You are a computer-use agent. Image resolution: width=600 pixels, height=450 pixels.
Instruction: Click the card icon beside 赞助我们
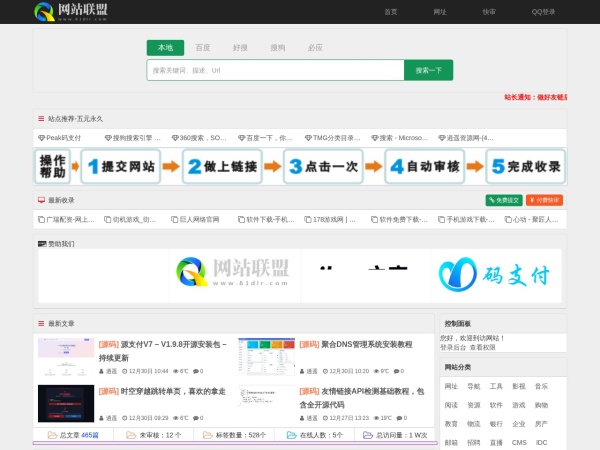(42, 244)
